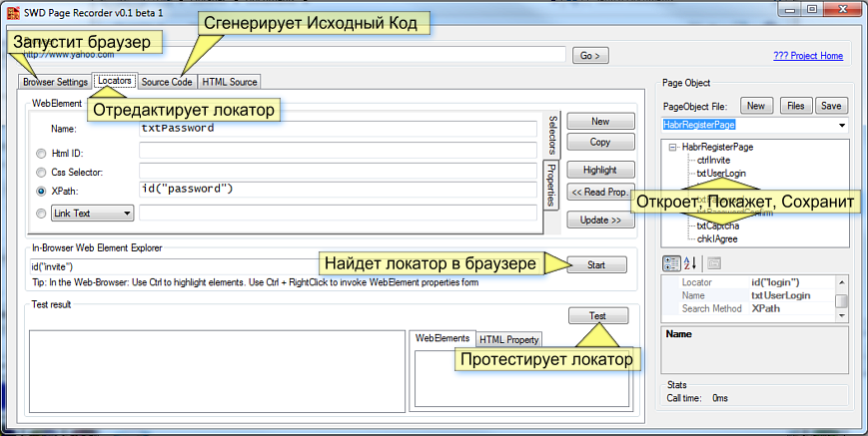Click the XPath field with id("password")
Screen dimensions: 868x436
coord(338,190)
